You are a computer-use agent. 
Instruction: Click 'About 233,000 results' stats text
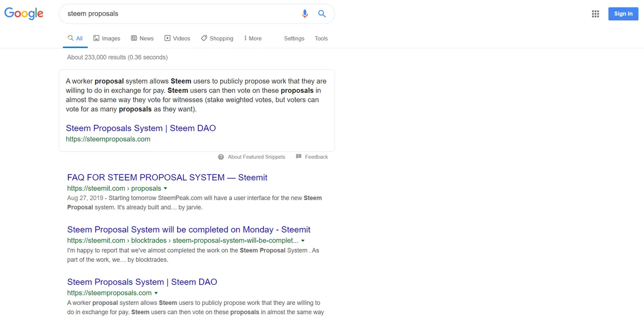(x=117, y=57)
